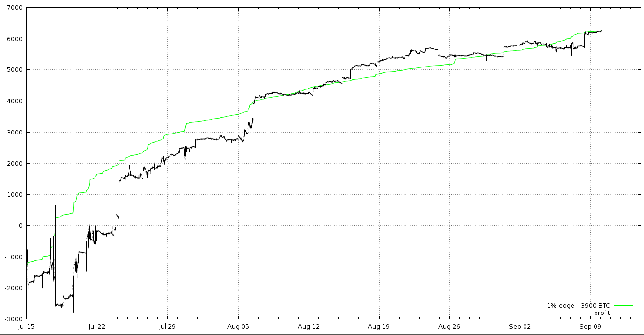Click the '-1000' y-axis label

14,257
